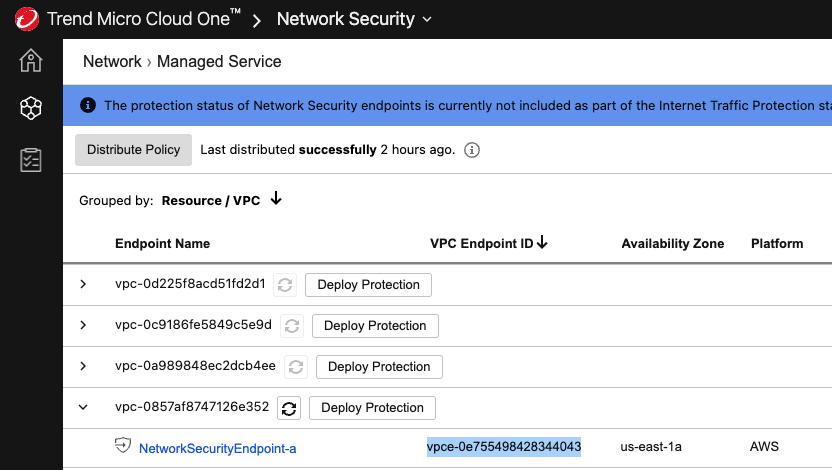Click the Last distributed successfully status text
This screenshot has height=470, width=832.
[x=327, y=150]
